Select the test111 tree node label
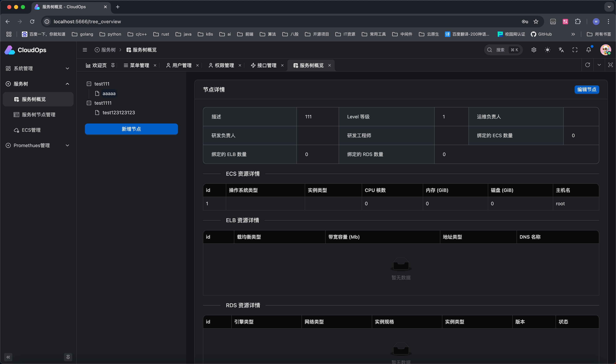This screenshot has height=364, width=616. (x=102, y=84)
